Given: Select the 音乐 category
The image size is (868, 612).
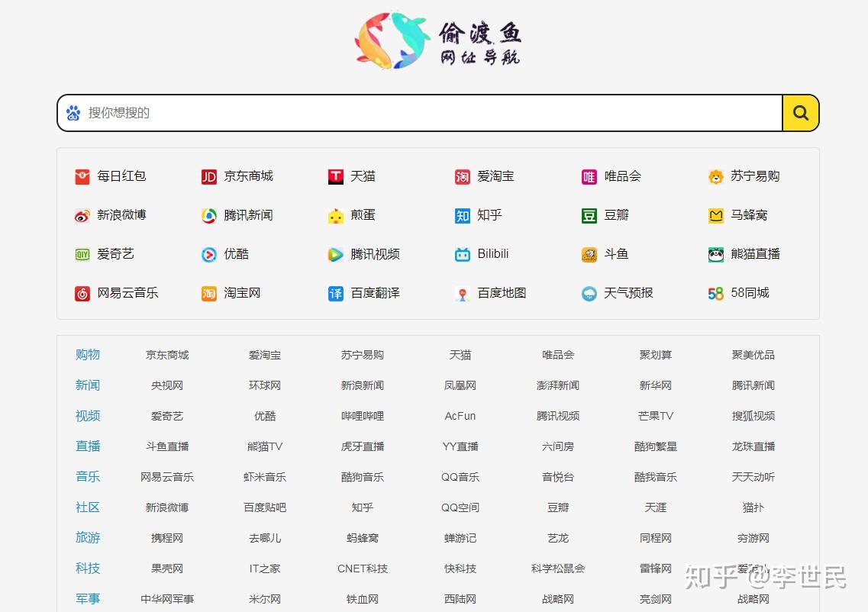Looking at the screenshot, I should (x=88, y=476).
